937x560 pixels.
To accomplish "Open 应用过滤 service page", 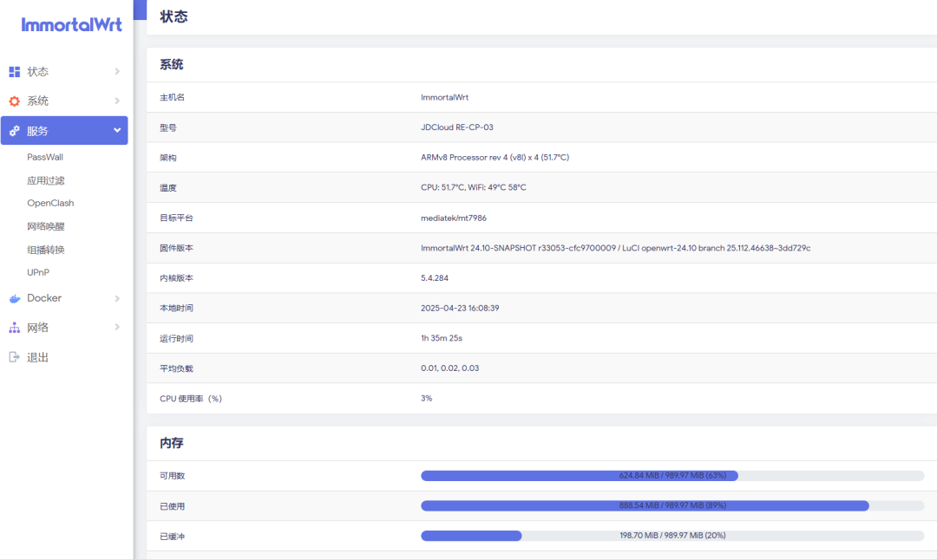I will click(x=45, y=180).
